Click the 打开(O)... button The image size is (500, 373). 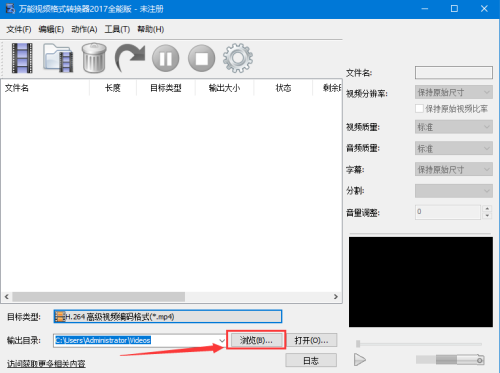[x=311, y=340]
